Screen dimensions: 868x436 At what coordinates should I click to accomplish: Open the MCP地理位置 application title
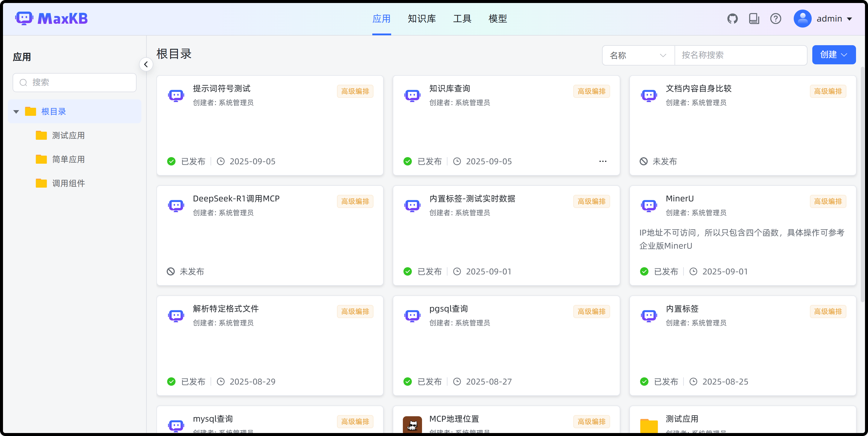click(x=454, y=419)
